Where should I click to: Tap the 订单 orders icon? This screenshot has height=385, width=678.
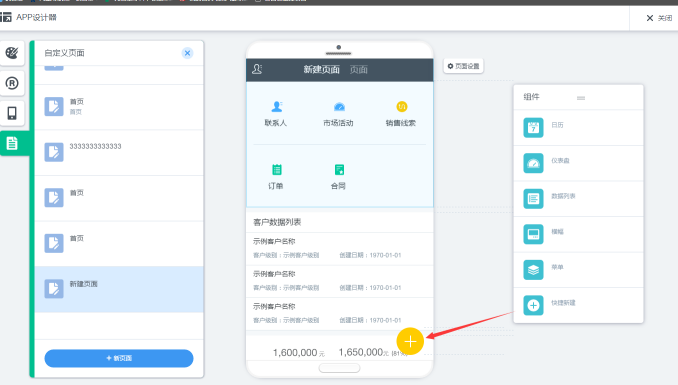pos(277,170)
